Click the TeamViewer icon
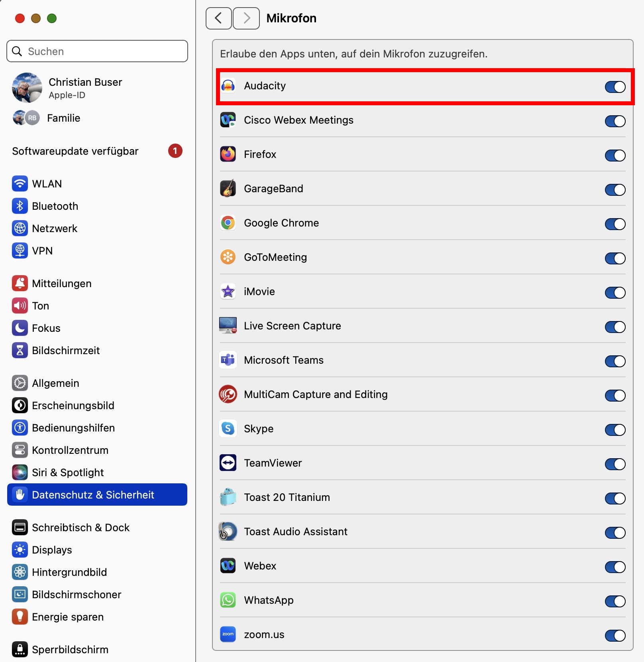The height and width of the screenshot is (662, 644). click(x=228, y=463)
